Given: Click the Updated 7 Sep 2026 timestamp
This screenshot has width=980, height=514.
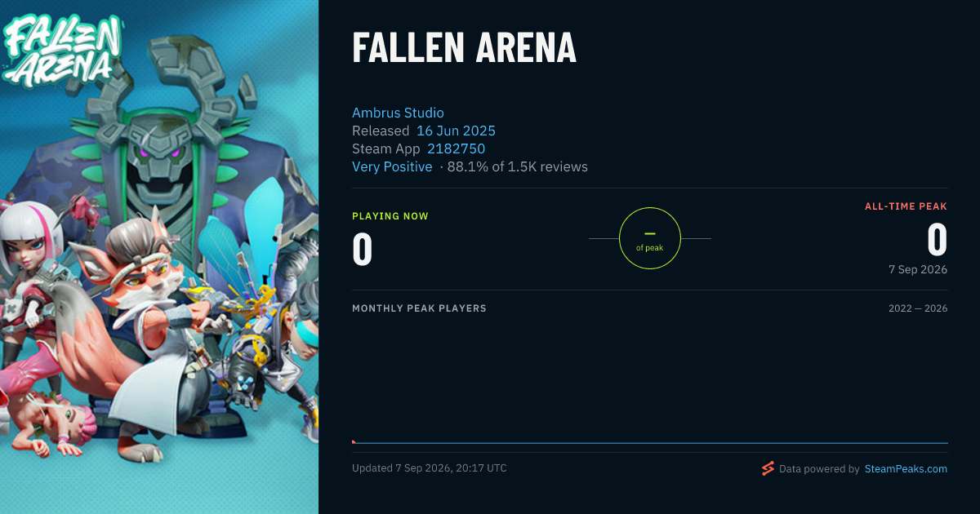Looking at the screenshot, I should coord(430,468).
